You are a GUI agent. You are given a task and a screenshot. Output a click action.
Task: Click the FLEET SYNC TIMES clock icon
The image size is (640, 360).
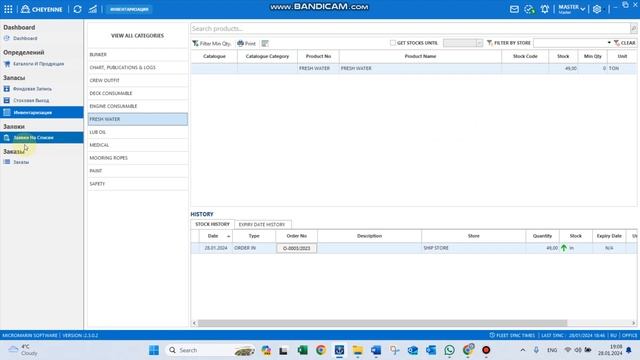[x=492, y=335]
